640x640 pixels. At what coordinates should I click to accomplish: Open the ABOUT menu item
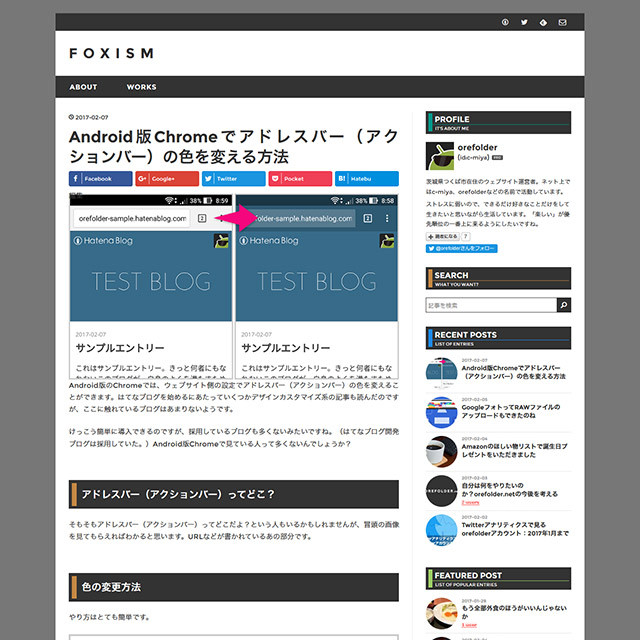click(x=83, y=87)
